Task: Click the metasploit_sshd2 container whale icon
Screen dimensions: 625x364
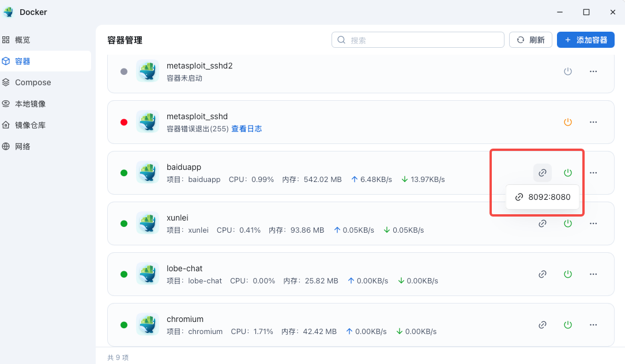Action: (148, 71)
